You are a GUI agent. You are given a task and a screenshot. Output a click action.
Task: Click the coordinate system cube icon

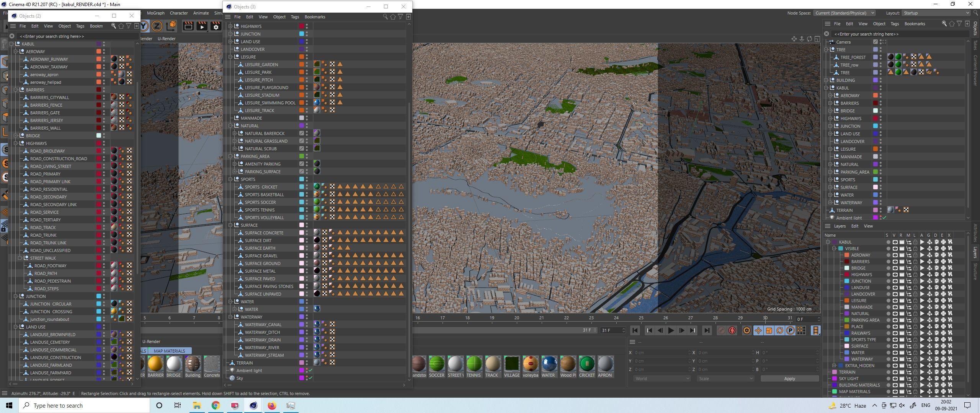171,26
